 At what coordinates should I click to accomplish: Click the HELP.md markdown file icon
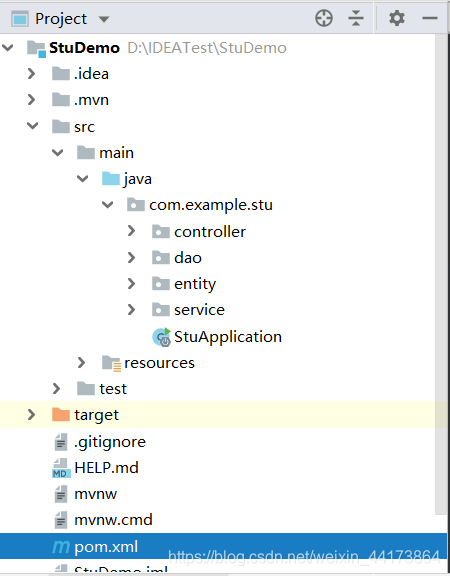click(x=61, y=468)
